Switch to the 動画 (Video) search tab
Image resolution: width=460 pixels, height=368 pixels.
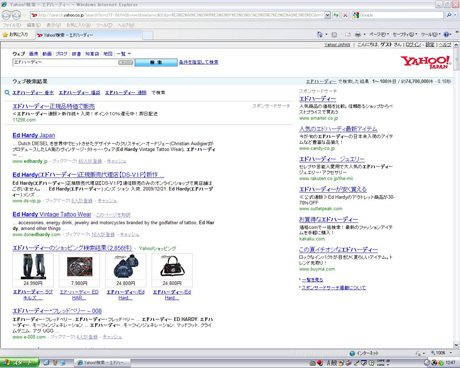pos(47,54)
